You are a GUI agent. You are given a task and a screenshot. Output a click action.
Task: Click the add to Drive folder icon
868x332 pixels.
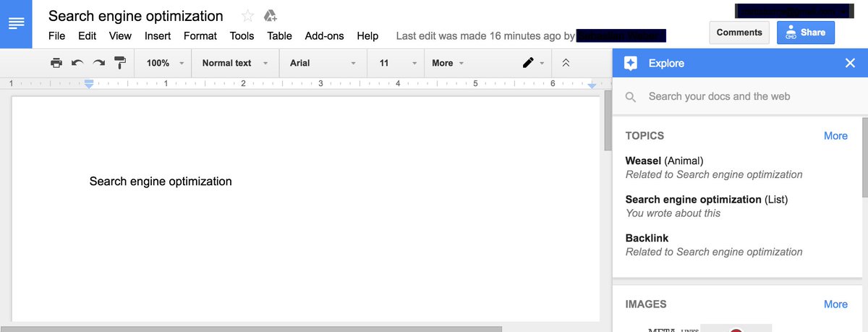tap(271, 16)
